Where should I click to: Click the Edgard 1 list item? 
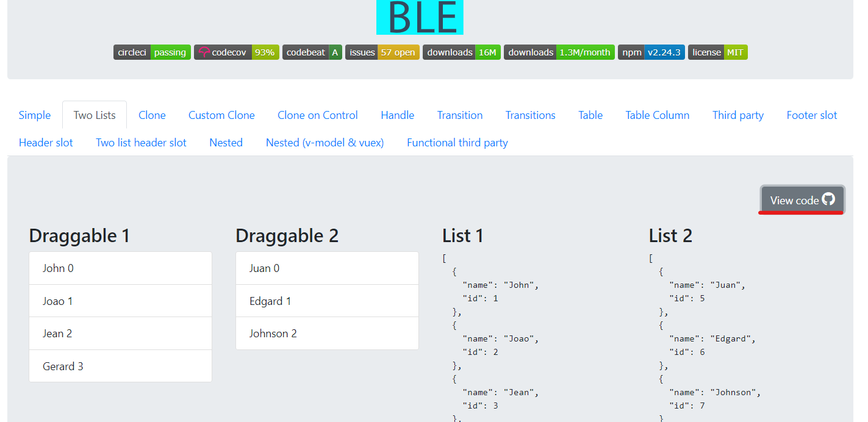click(x=327, y=301)
